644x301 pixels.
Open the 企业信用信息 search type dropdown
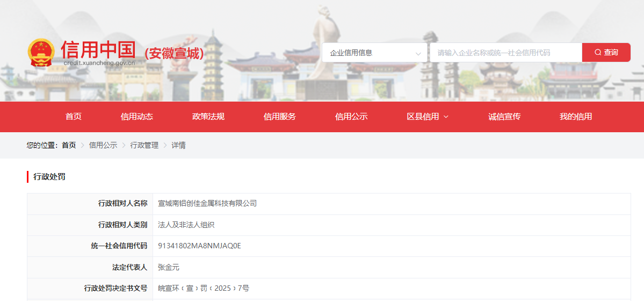(374, 53)
